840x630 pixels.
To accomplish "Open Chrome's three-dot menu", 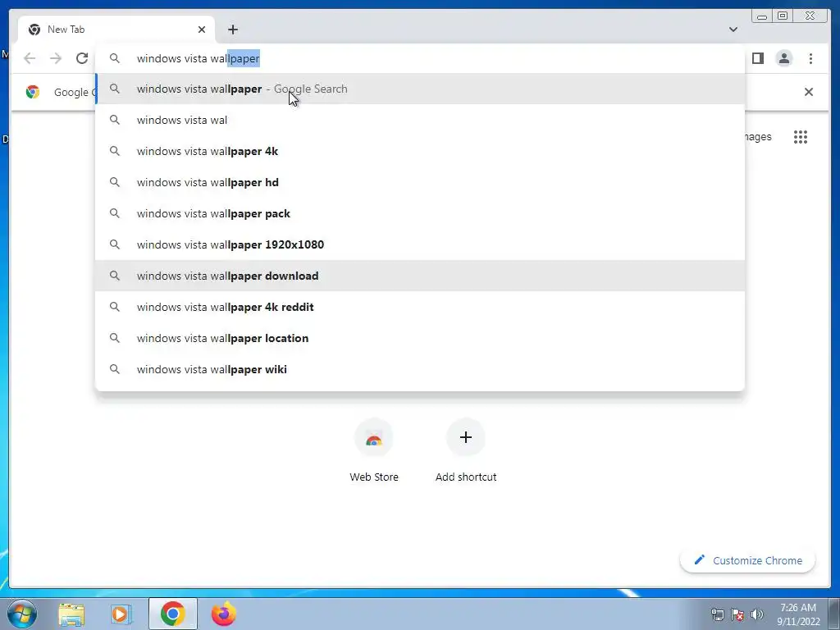I will (x=810, y=58).
